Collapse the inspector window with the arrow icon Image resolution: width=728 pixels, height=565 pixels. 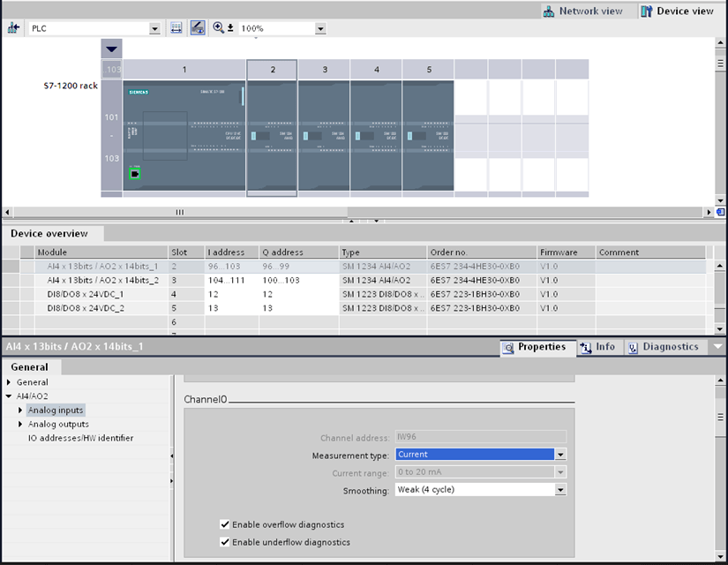click(717, 347)
